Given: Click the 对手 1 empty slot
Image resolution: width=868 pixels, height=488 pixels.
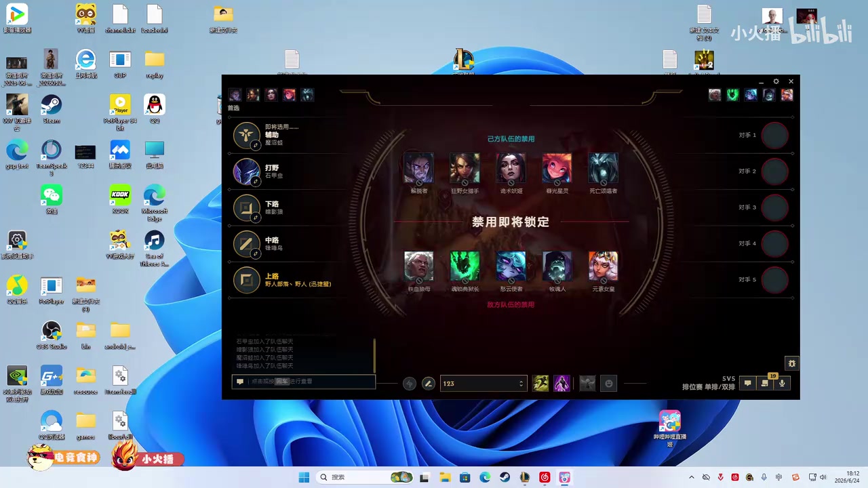Looking at the screenshot, I should [x=774, y=136].
